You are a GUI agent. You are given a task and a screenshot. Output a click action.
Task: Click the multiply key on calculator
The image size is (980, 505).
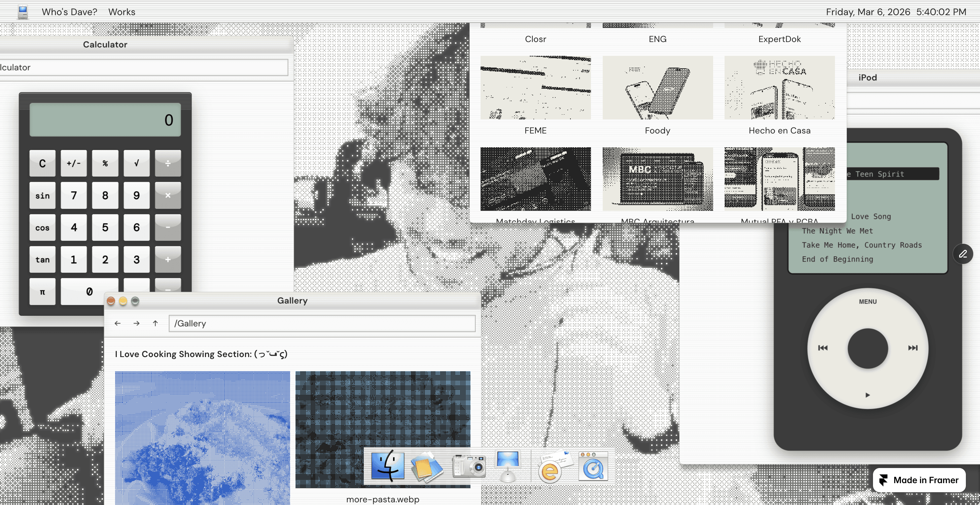pyautogui.click(x=168, y=195)
